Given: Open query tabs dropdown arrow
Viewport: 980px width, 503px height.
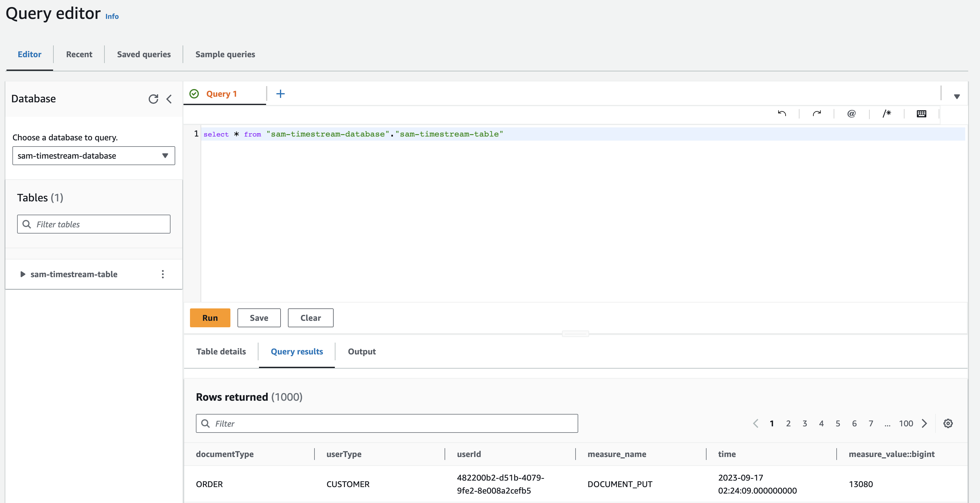Looking at the screenshot, I should point(957,97).
